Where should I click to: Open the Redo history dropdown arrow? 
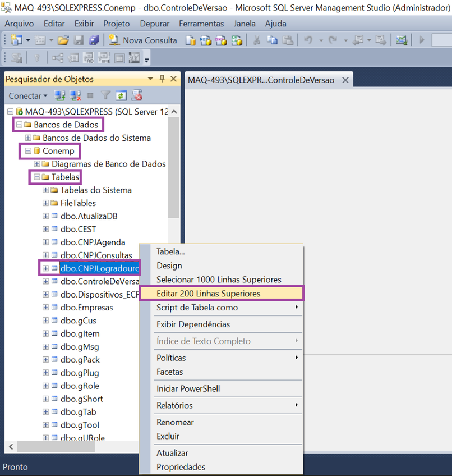tap(345, 40)
